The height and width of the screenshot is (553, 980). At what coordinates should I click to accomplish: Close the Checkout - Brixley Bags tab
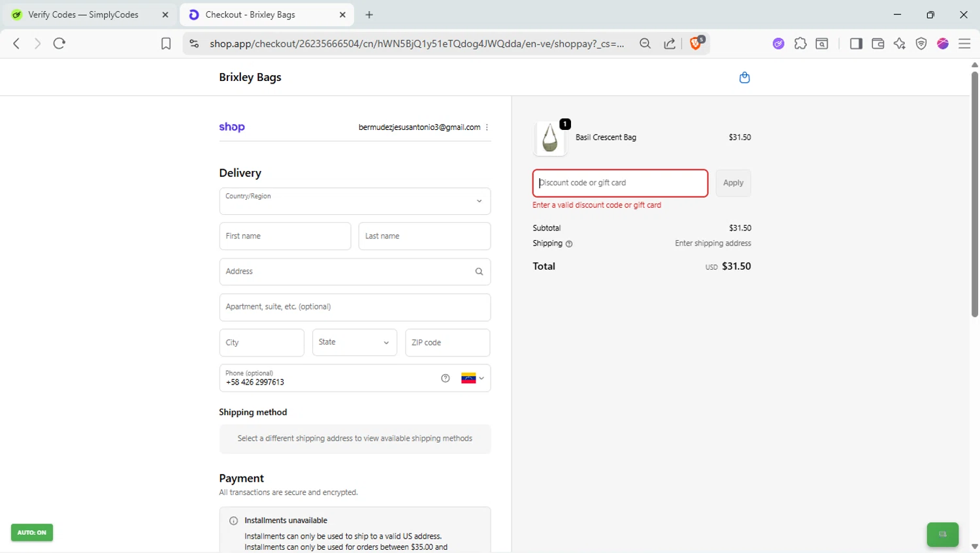(x=342, y=14)
